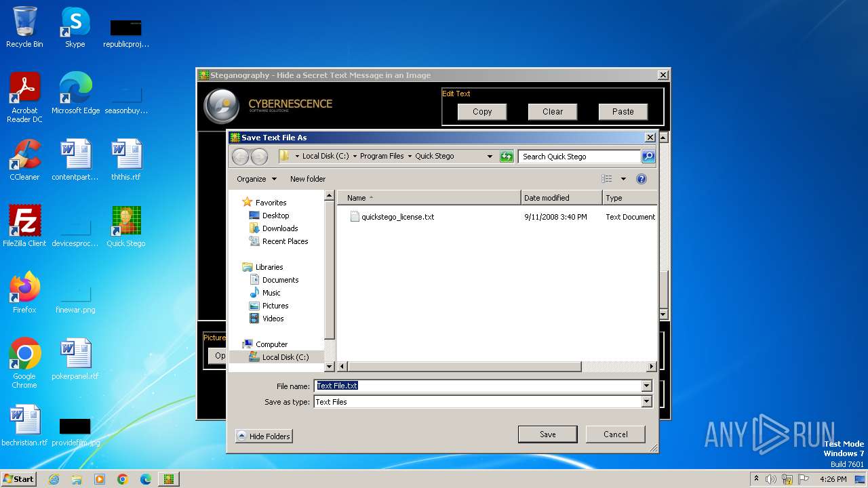Open Music library
The image size is (868, 488).
[271, 293]
